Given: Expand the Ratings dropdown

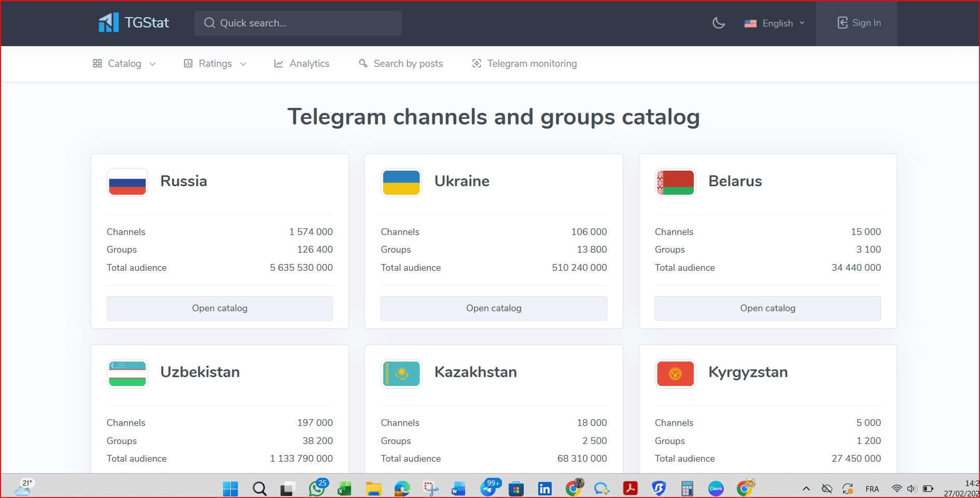Looking at the screenshot, I should point(215,64).
